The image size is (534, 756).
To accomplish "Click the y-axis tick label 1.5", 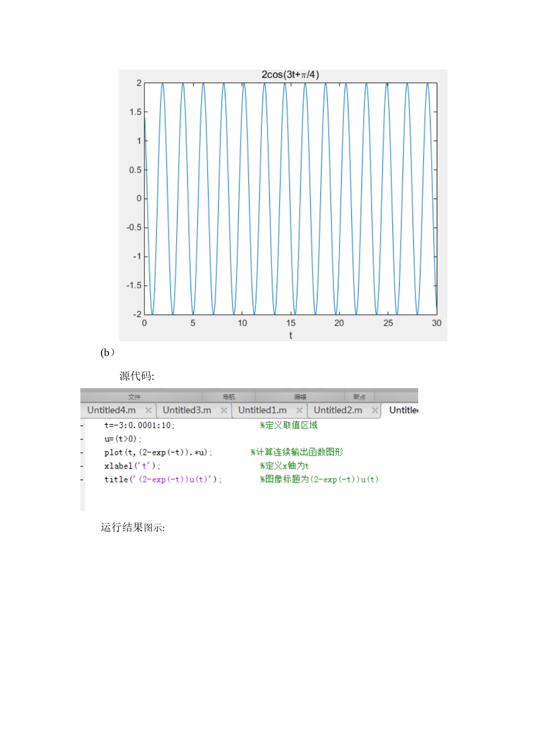I will coord(135,112).
